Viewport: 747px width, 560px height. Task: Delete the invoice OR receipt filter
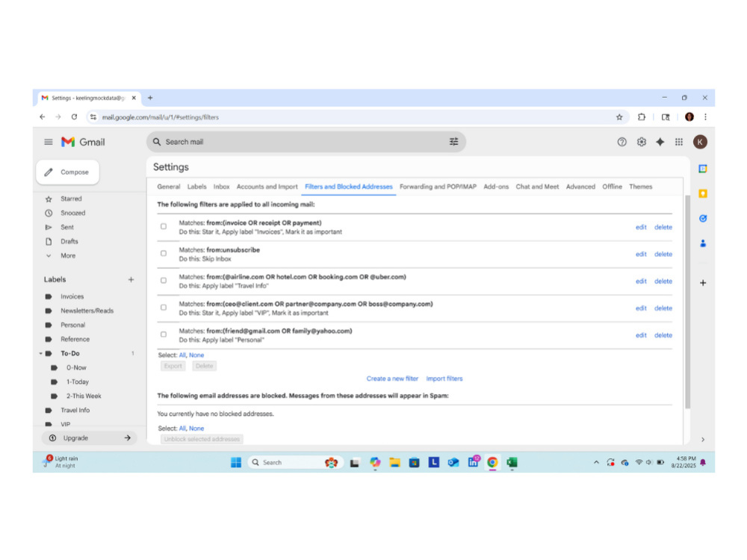[x=663, y=227]
